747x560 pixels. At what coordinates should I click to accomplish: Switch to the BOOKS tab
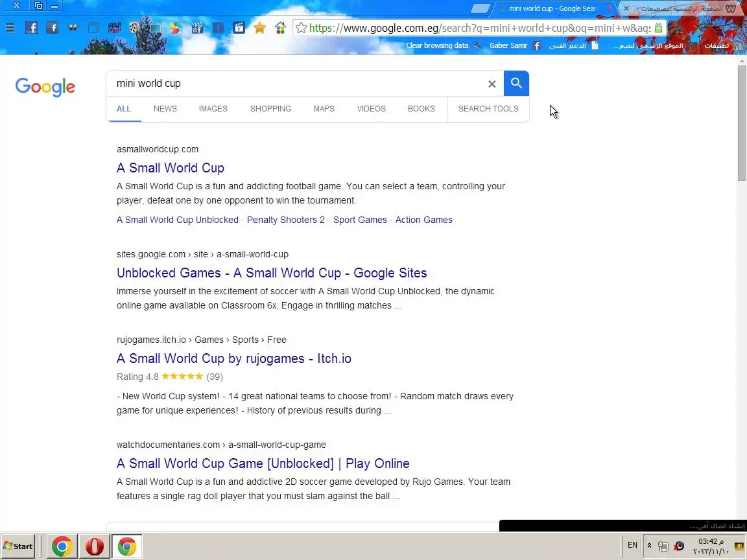click(421, 109)
